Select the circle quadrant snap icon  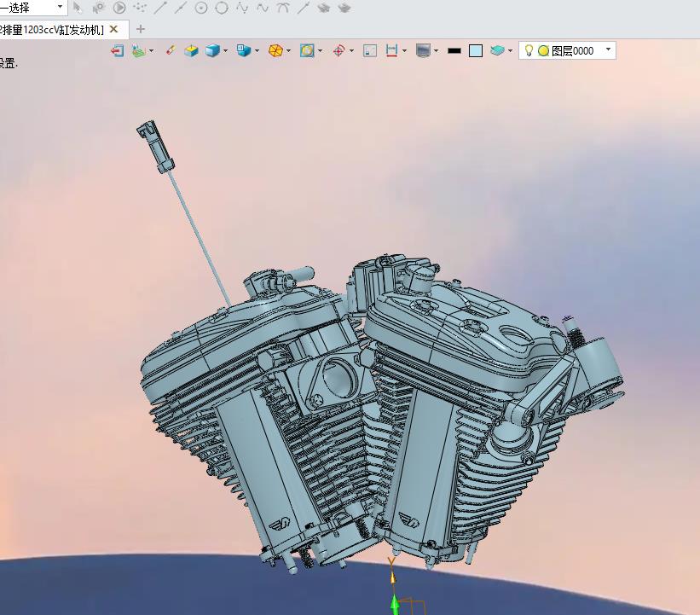(x=222, y=8)
